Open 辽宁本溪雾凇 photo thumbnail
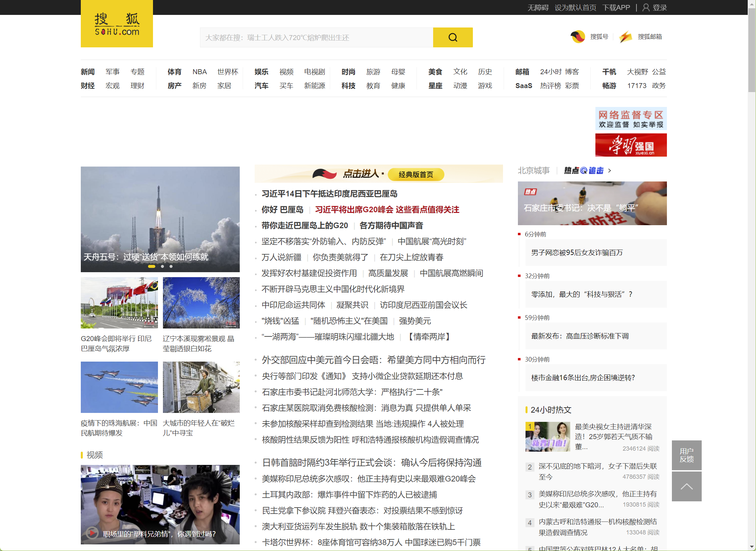 coord(201,303)
